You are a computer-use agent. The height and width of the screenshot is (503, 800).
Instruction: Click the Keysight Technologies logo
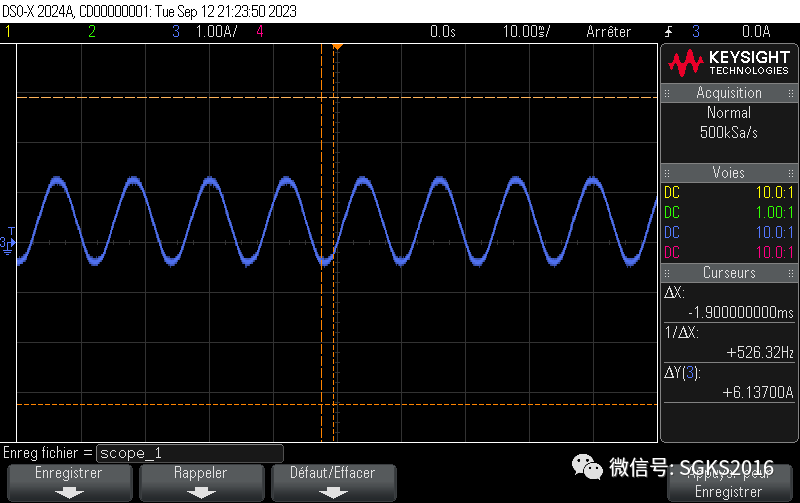pyautogui.click(x=729, y=63)
